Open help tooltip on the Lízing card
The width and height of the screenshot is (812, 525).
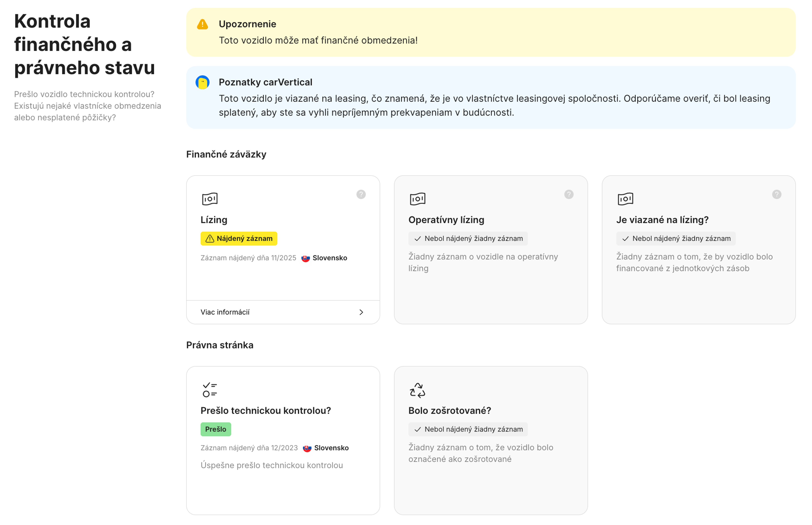(361, 194)
